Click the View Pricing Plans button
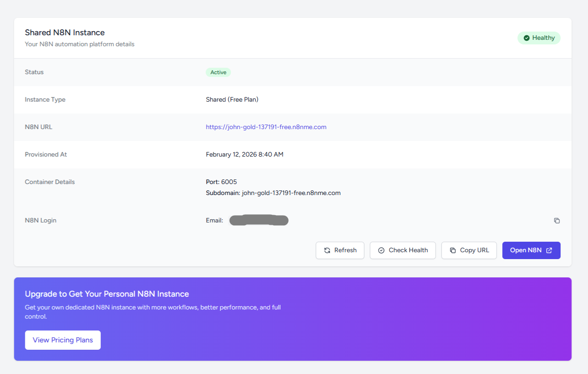Viewport: 588px width, 374px height. (x=62, y=340)
